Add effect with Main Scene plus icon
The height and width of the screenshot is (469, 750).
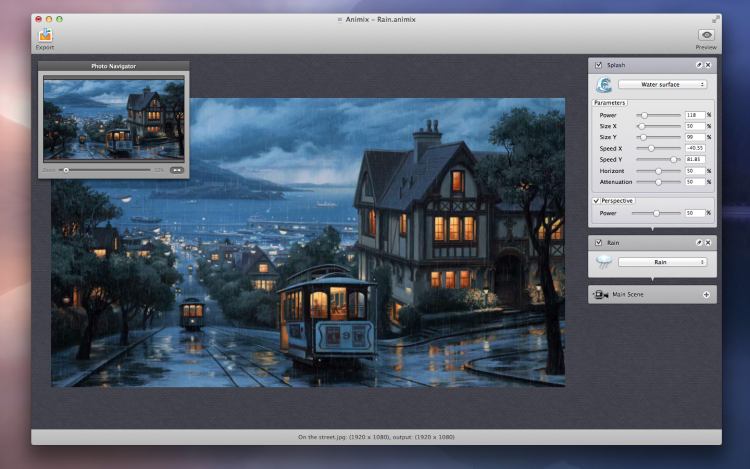[x=706, y=294]
